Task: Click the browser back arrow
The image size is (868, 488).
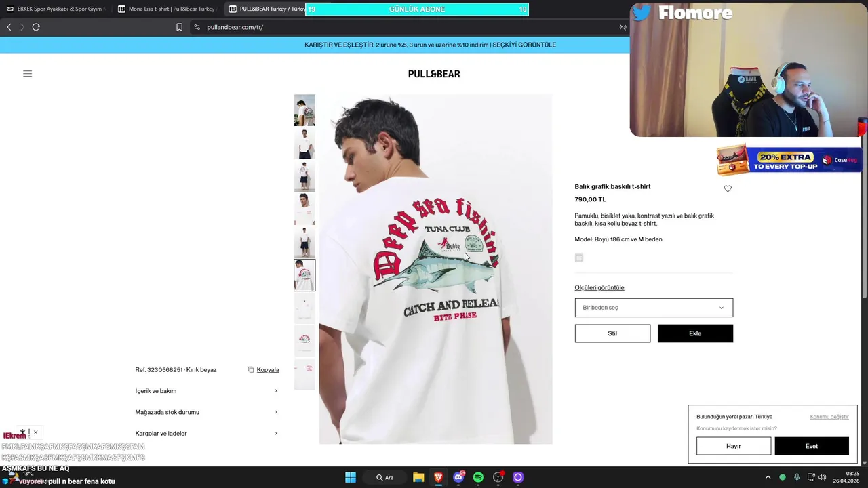Action: [x=9, y=27]
